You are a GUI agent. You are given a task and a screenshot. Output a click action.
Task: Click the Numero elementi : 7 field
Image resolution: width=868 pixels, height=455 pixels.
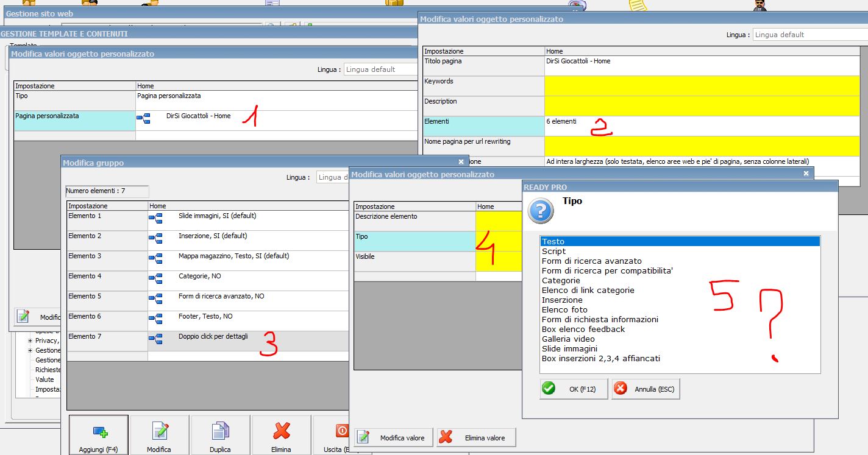(x=107, y=191)
